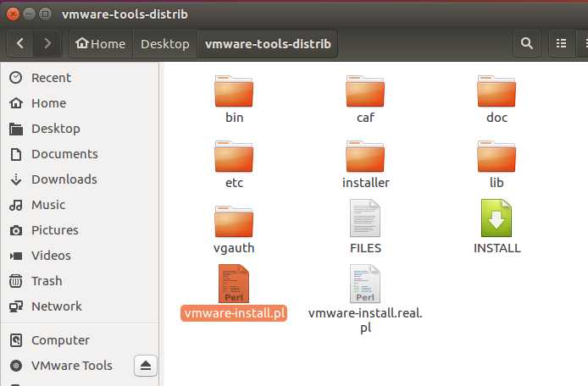Open VMware Tools disc in sidebar
Image resolution: width=588 pixels, height=386 pixels.
[x=69, y=366]
